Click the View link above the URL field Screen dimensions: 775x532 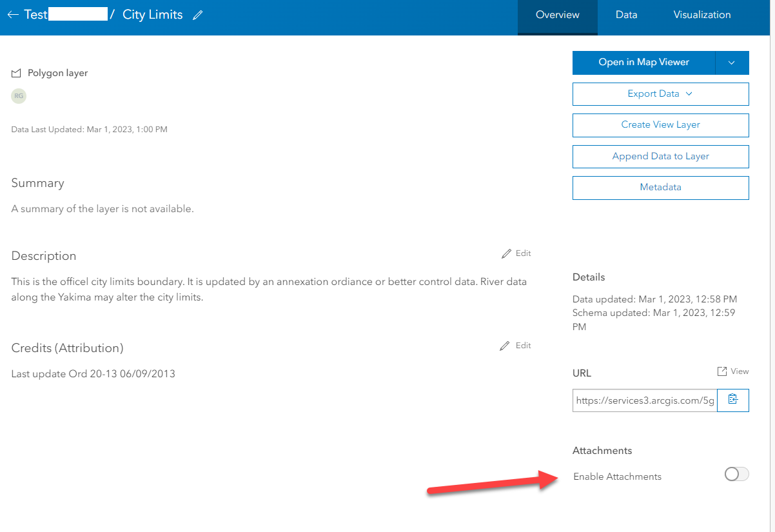[x=739, y=371]
